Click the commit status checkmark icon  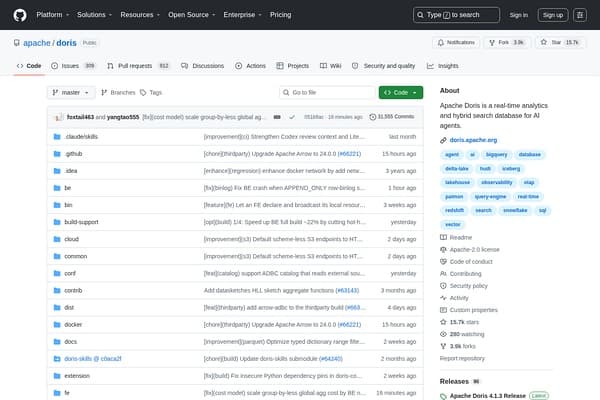tap(292, 117)
